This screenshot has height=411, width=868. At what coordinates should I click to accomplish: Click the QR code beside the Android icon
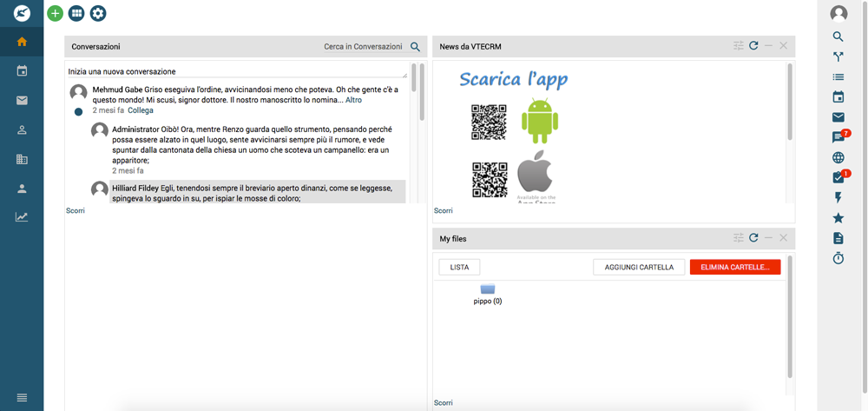(x=489, y=122)
